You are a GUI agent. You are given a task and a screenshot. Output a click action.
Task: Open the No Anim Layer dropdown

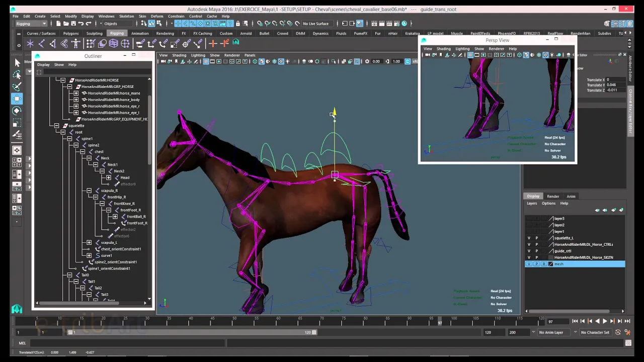(x=554, y=332)
